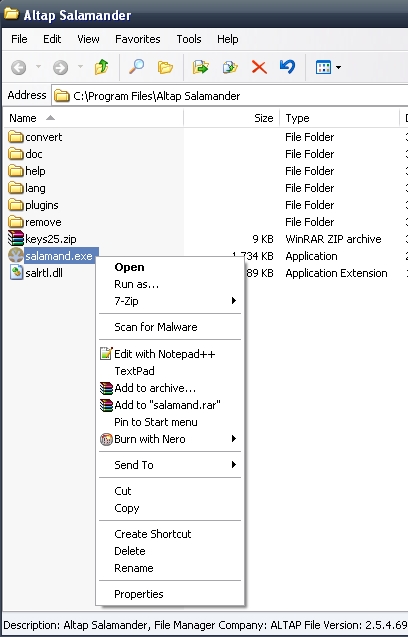Viewport: 408px width, 637px height.
Task: Choose Open in context menu
Action: [170, 267]
